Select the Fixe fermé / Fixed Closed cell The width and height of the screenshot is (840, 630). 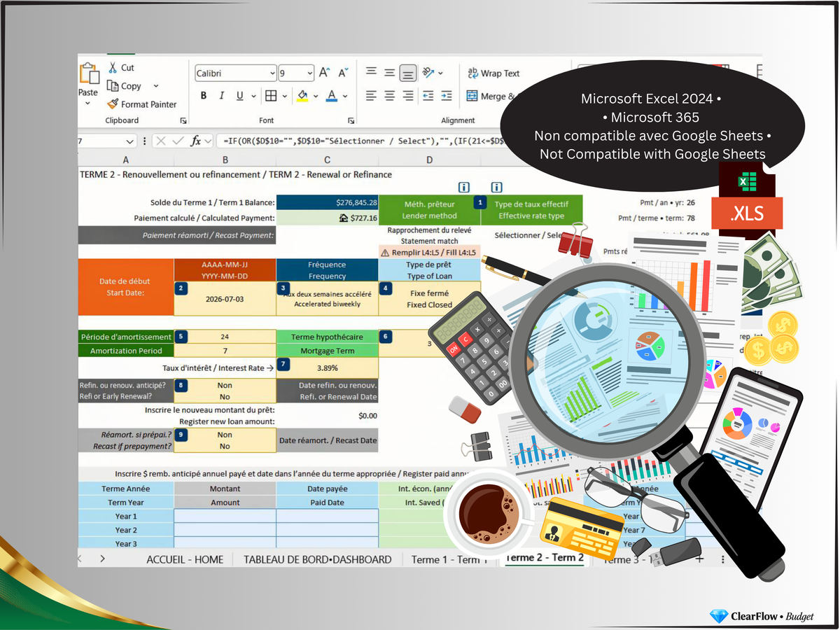429,298
